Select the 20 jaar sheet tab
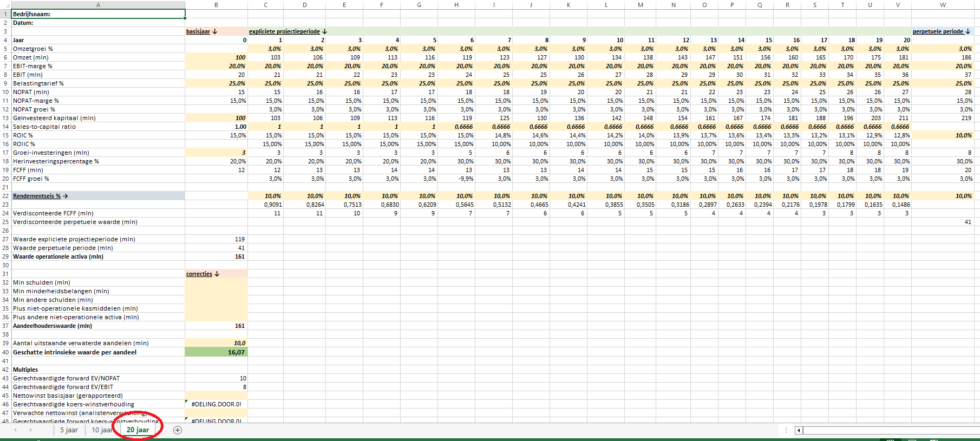This screenshot has width=980, height=441. pyautogui.click(x=138, y=430)
